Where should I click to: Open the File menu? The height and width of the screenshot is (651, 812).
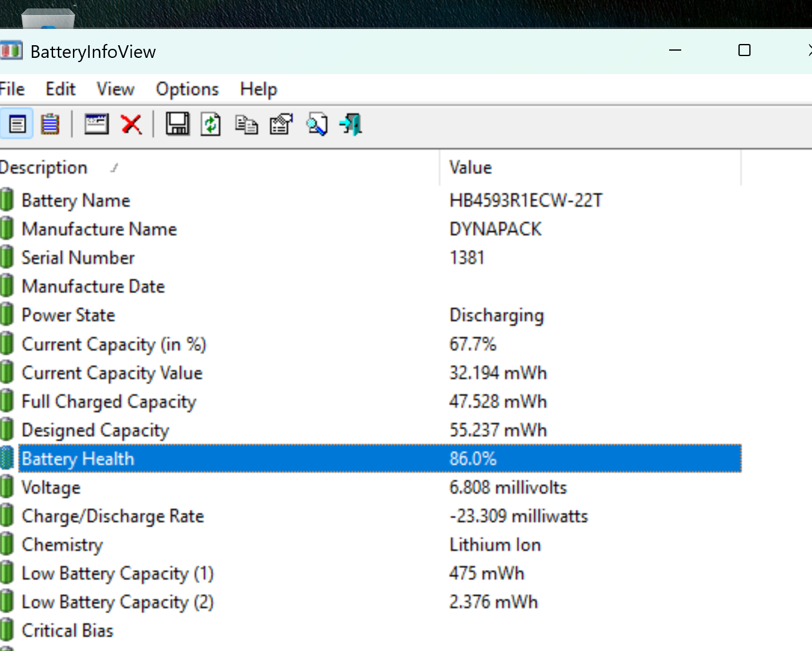pyautogui.click(x=12, y=89)
